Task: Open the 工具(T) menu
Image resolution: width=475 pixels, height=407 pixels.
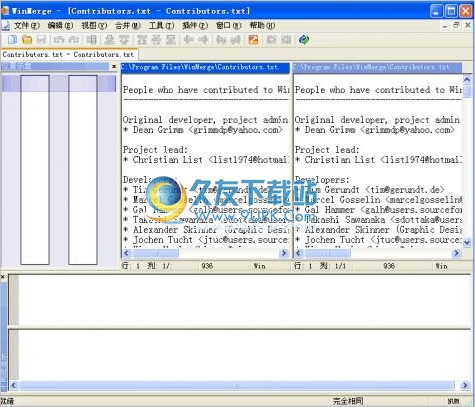Action: pos(161,26)
